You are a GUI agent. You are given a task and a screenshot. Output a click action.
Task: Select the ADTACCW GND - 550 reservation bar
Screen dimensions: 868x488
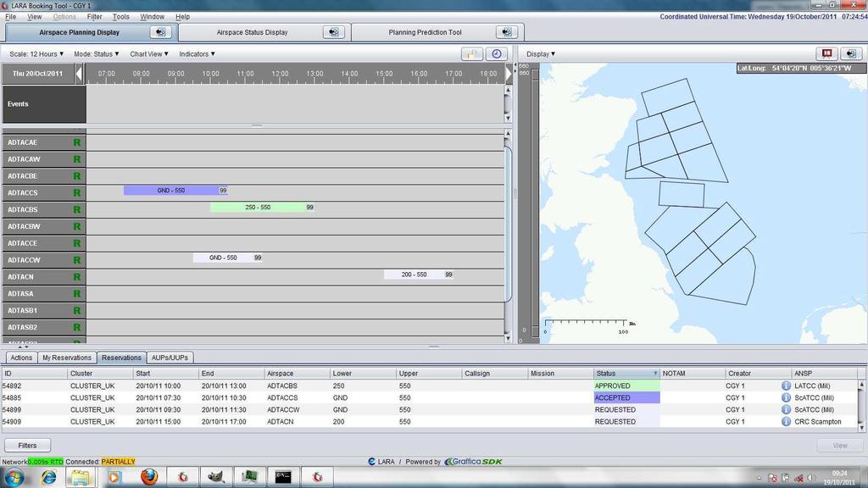point(227,258)
